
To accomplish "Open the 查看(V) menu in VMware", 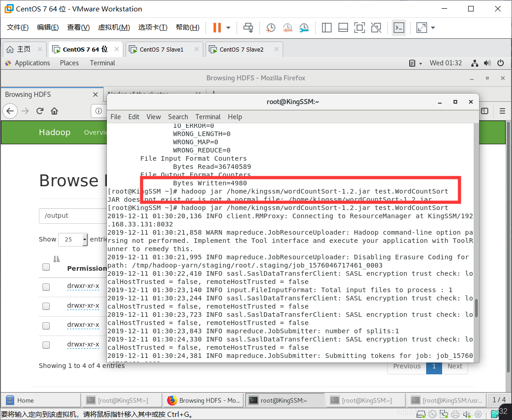I will 79,27.
